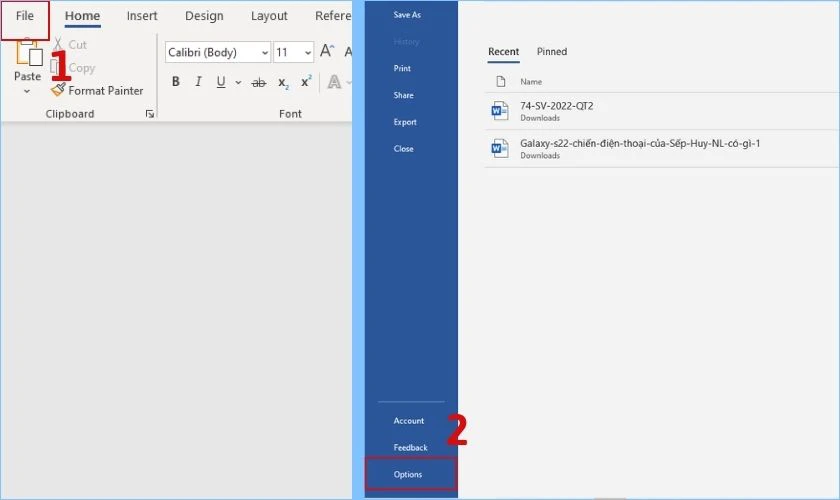Click the Increase Font Size icon
This screenshot has width=840, height=500.
pos(327,51)
